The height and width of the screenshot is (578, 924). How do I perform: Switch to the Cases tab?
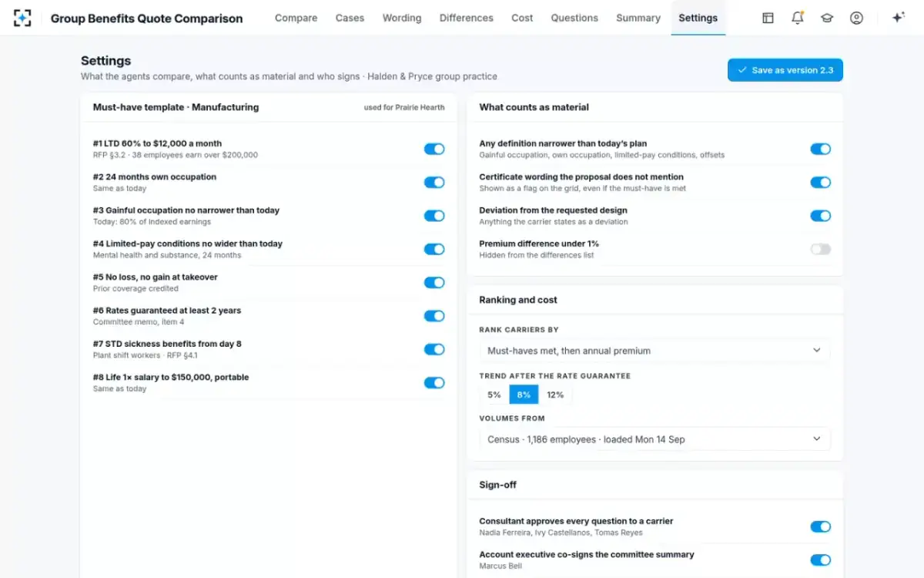click(x=350, y=18)
